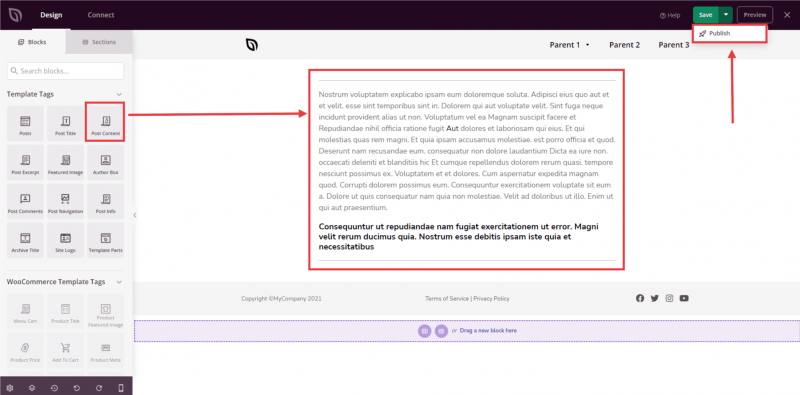800x395 pixels.
Task: Pick the Site Logo block
Action: [65, 241]
